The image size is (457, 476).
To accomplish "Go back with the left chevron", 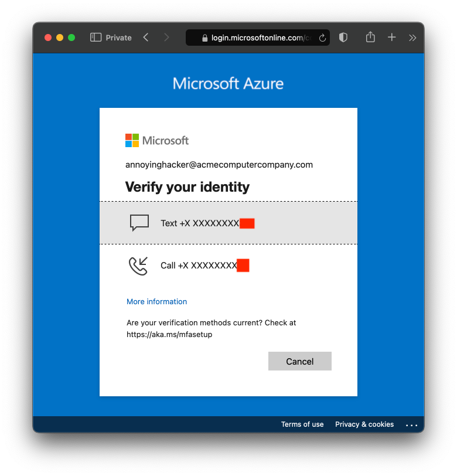I will point(146,38).
